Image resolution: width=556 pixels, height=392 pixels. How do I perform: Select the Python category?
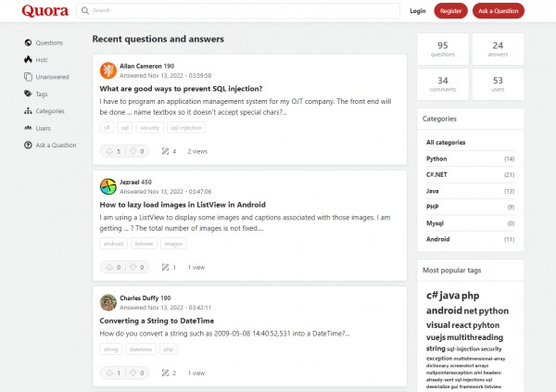(x=436, y=158)
